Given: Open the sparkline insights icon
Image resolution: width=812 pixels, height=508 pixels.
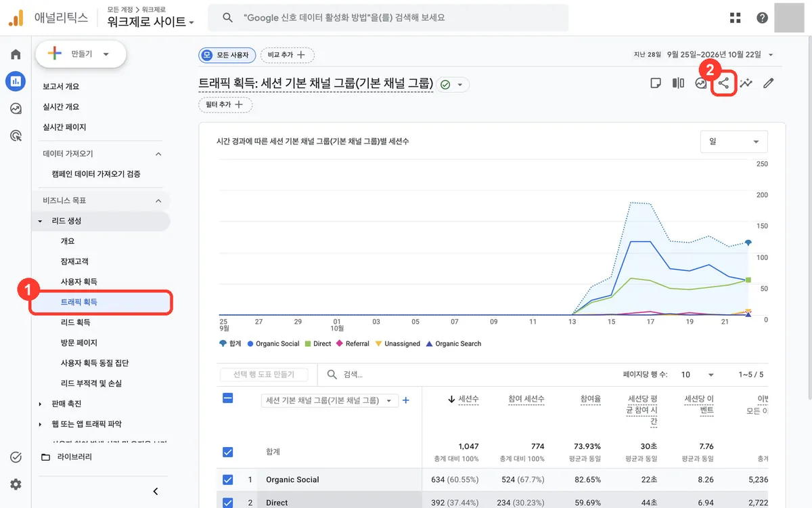Looking at the screenshot, I should (x=746, y=83).
